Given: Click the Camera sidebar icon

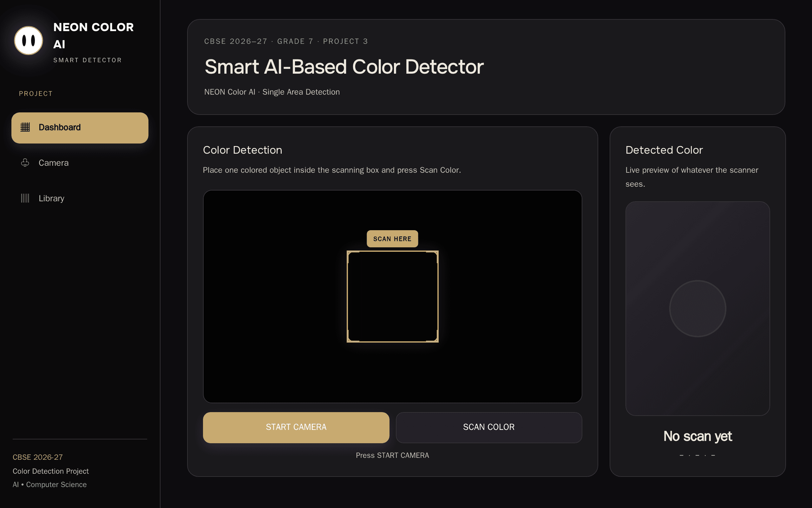Looking at the screenshot, I should coord(25,163).
